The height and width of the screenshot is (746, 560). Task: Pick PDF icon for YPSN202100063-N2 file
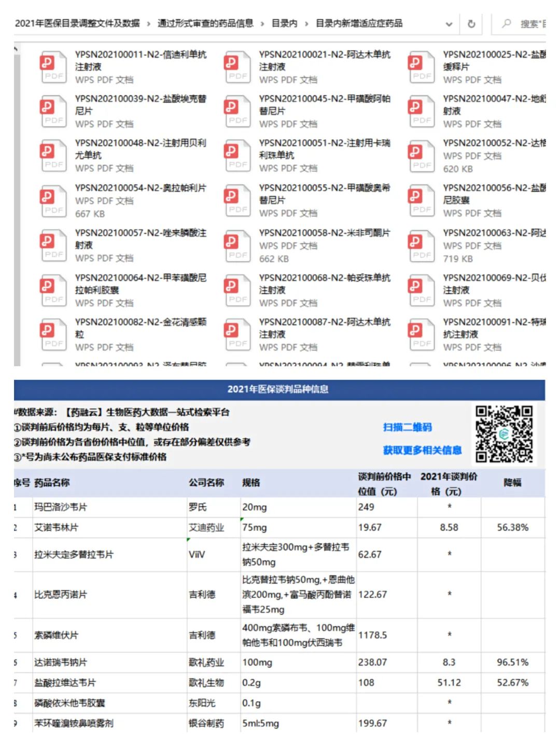(x=421, y=245)
